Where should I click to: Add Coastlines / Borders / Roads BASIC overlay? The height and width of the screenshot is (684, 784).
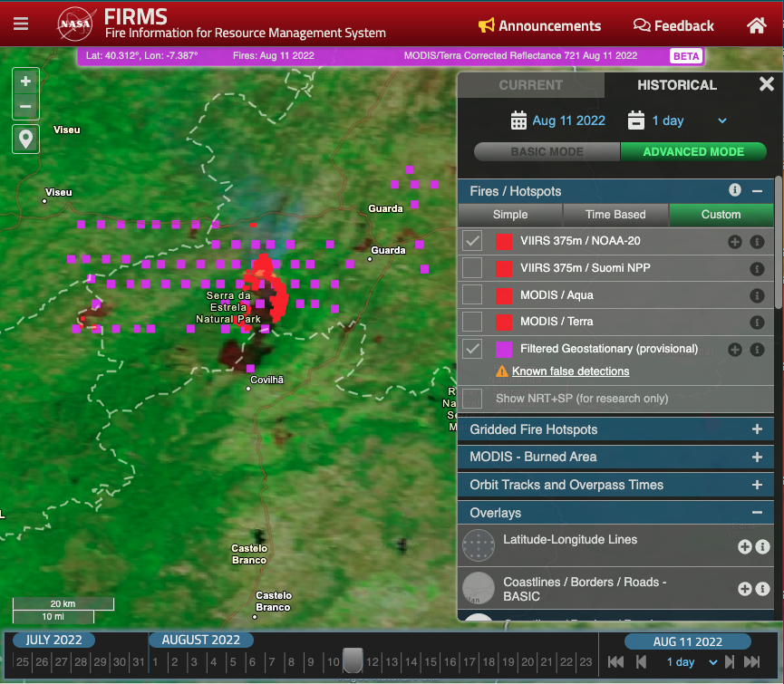(744, 589)
